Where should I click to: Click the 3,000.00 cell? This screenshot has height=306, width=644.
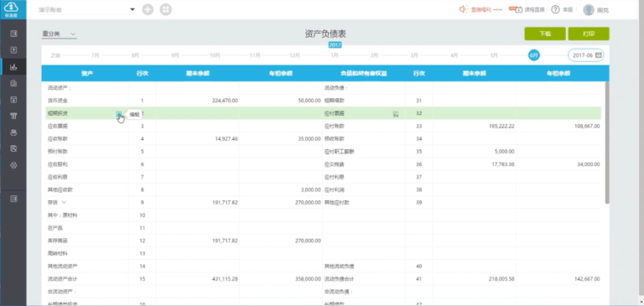(x=310, y=189)
